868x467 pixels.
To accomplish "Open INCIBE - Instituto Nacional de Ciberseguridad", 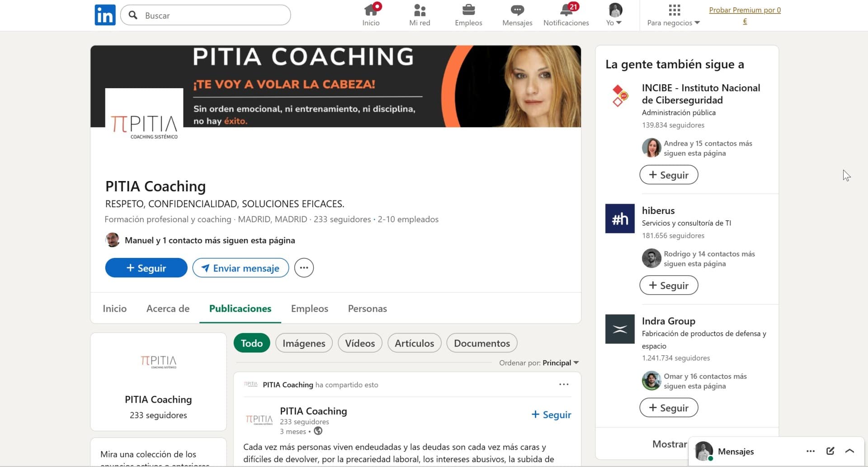I will pos(701,94).
